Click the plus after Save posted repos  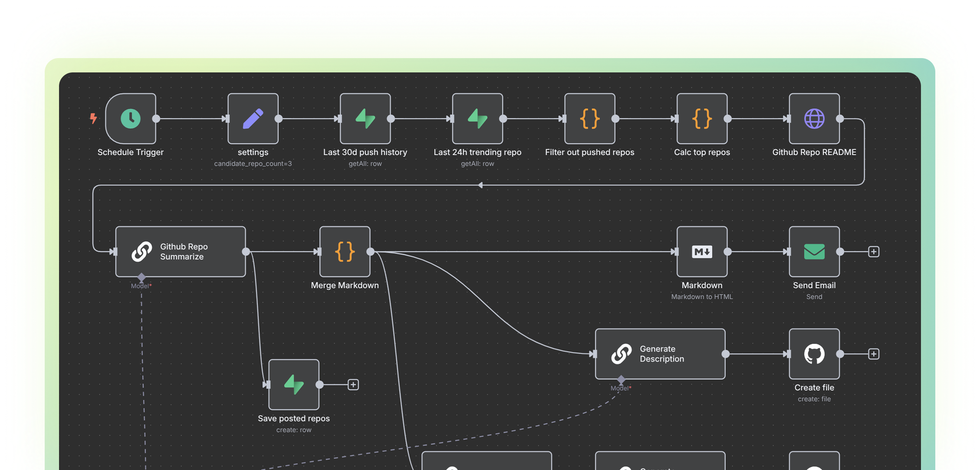[354, 385]
